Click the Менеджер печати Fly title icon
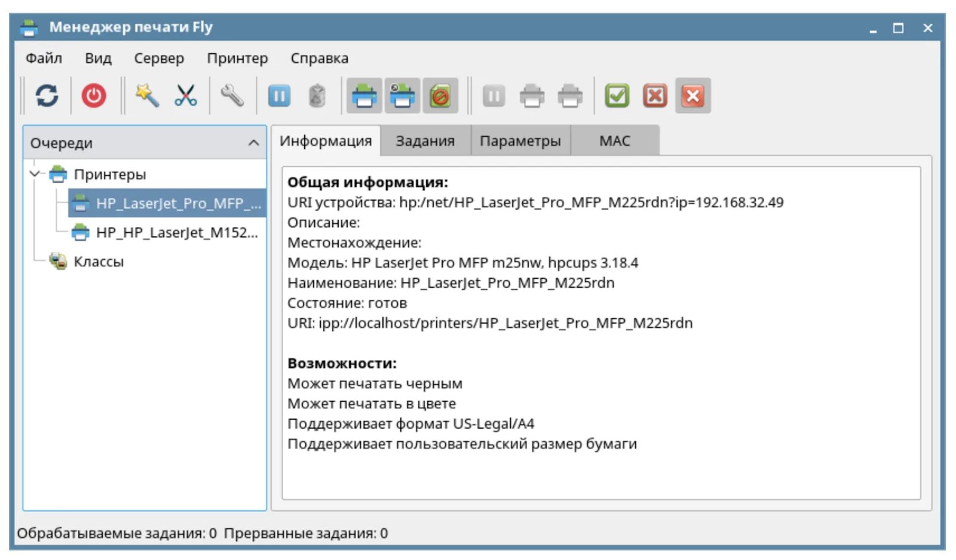 (x=29, y=27)
